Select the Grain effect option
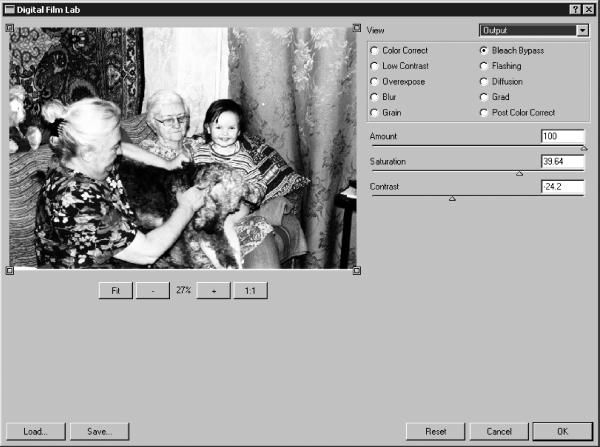The height and width of the screenshot is (447, 600). [375, 113]
